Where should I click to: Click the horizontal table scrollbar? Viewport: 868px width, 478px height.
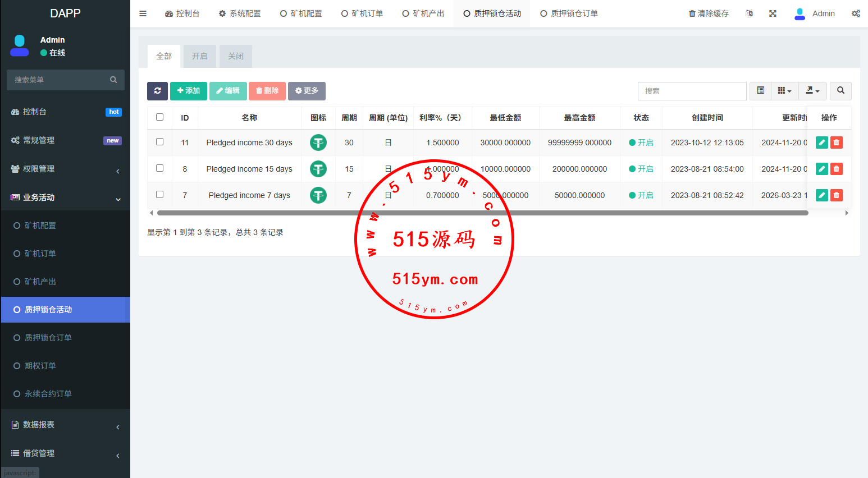coord(482,213)
